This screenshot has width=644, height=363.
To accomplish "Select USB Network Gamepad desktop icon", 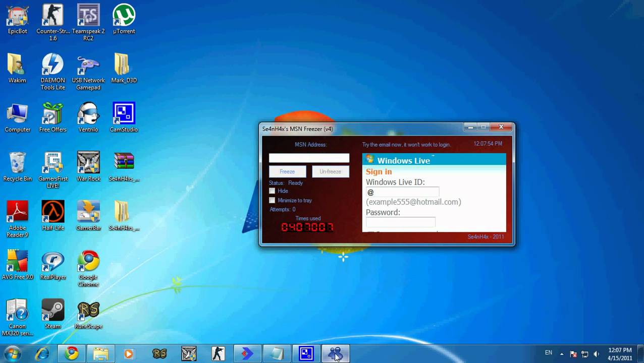I will tap(88, 72).
